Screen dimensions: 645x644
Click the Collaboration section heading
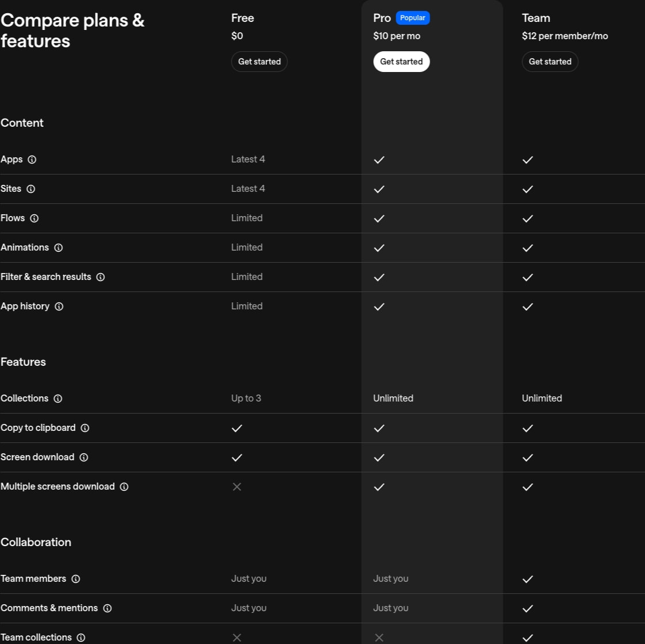(36, 543)
